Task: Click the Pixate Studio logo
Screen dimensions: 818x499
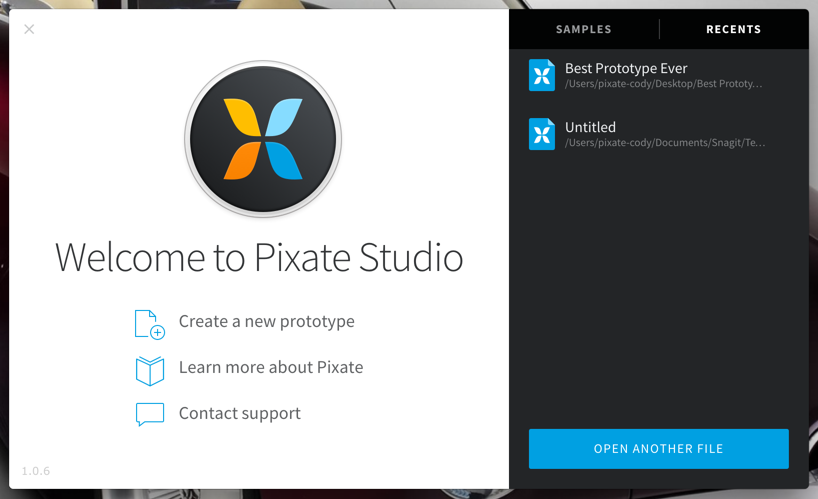Action: pyautogui.click(x=263, y=139)
